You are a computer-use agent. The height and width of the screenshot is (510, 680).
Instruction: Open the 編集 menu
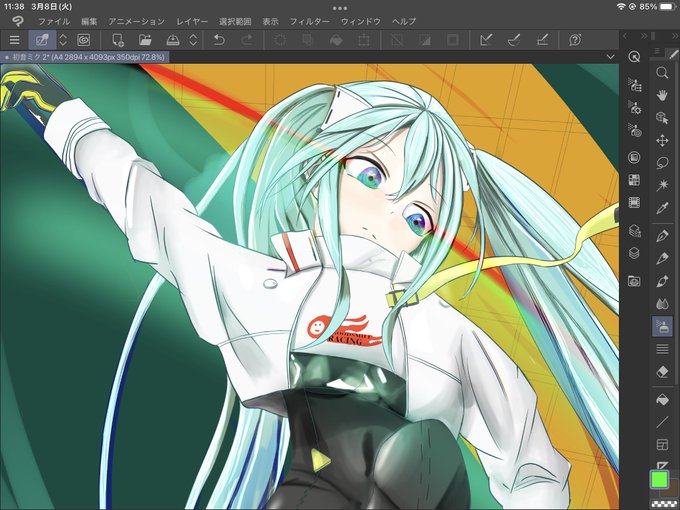pyautogui.click(x=89, y=21)
